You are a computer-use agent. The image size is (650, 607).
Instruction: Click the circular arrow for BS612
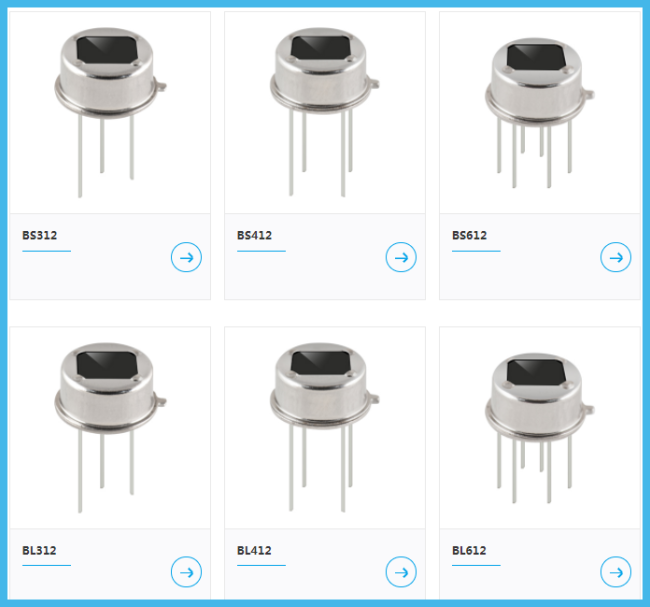(616, 257)
